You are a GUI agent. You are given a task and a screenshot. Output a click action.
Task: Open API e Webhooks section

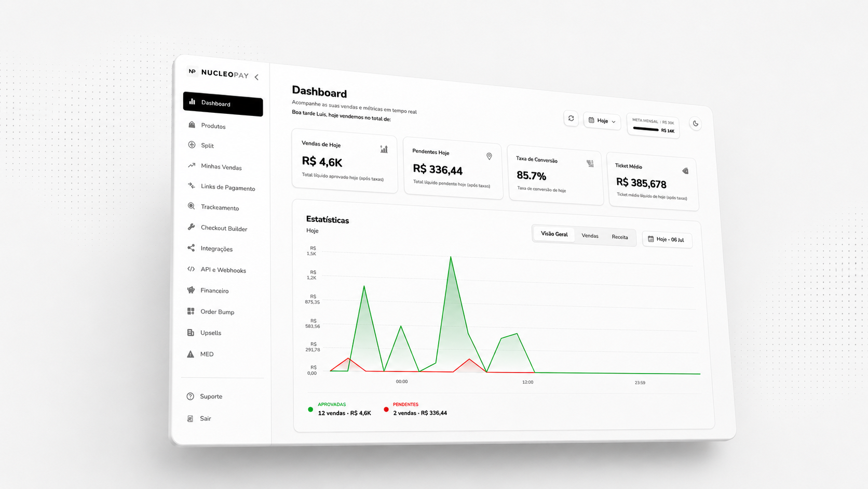[223, 270]
